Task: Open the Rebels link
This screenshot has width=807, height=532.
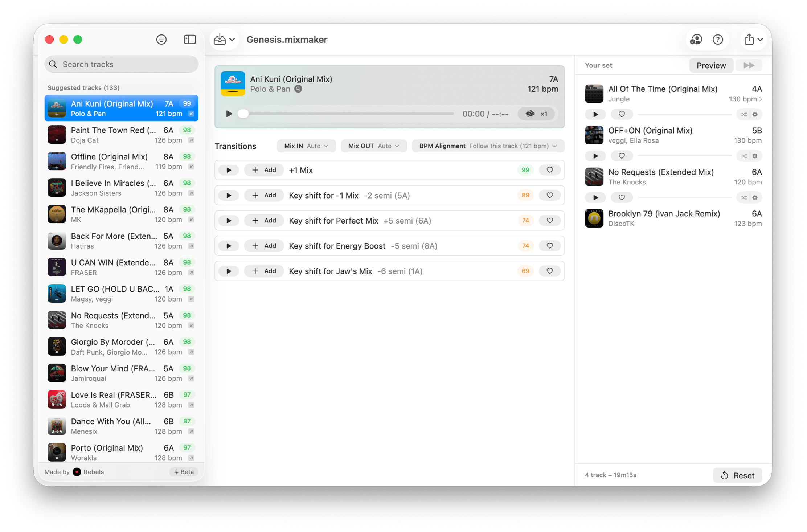Action: 94,472
